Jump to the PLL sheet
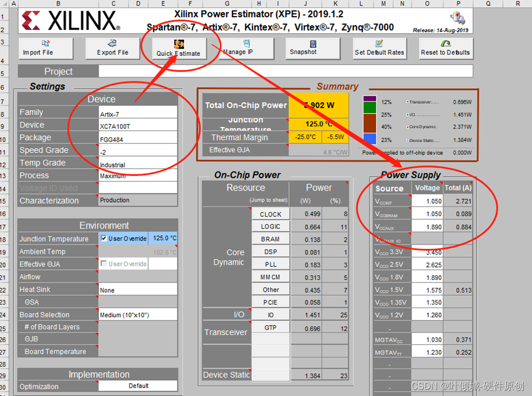 pos(271,264)
